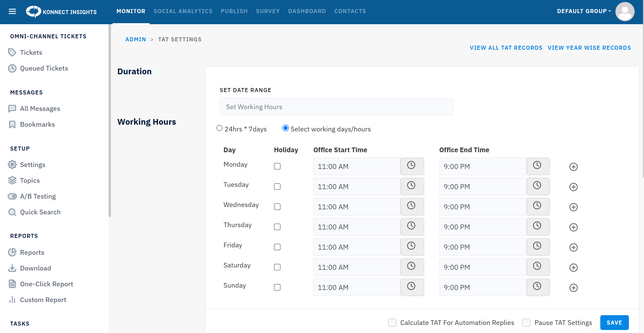
Task: Add another time slot for Wednesday
Action: click(573, 207)
